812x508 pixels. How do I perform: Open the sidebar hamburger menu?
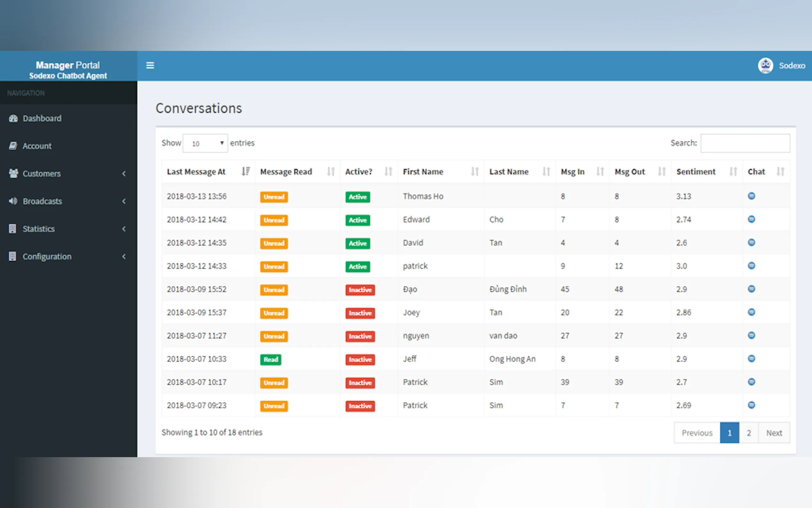[150, 65]
